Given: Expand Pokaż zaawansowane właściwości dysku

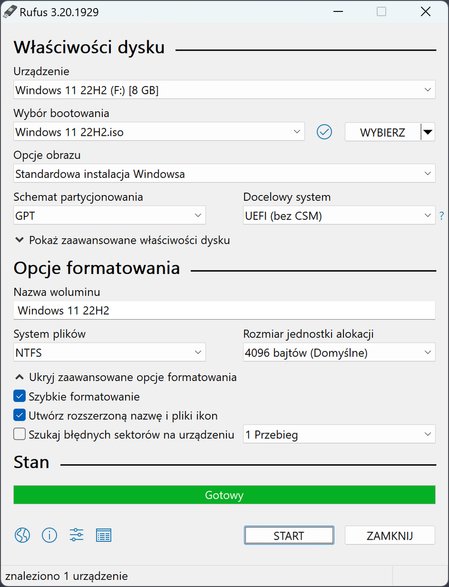Looking at the screenshot, I should [x=122, y=240].
